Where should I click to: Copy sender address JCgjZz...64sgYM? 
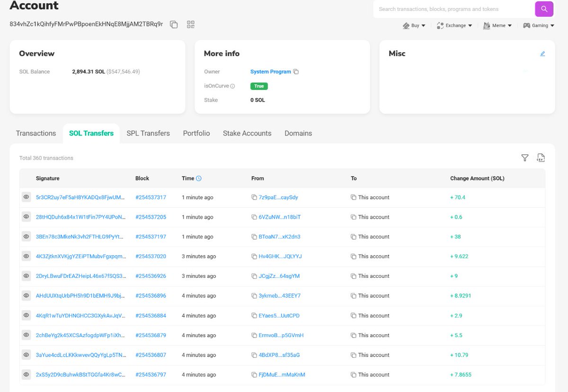254,276
